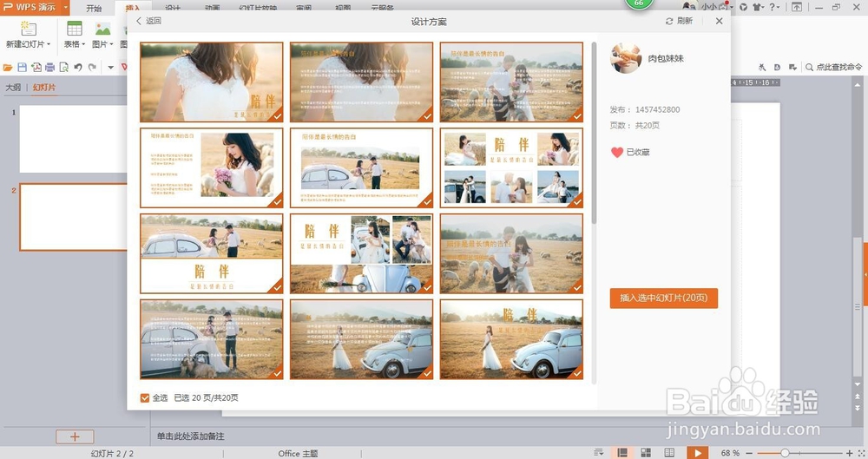This screenshot has height=459, width=868.
Task: Deselect slide with white car centered photo
Action: 361,167
